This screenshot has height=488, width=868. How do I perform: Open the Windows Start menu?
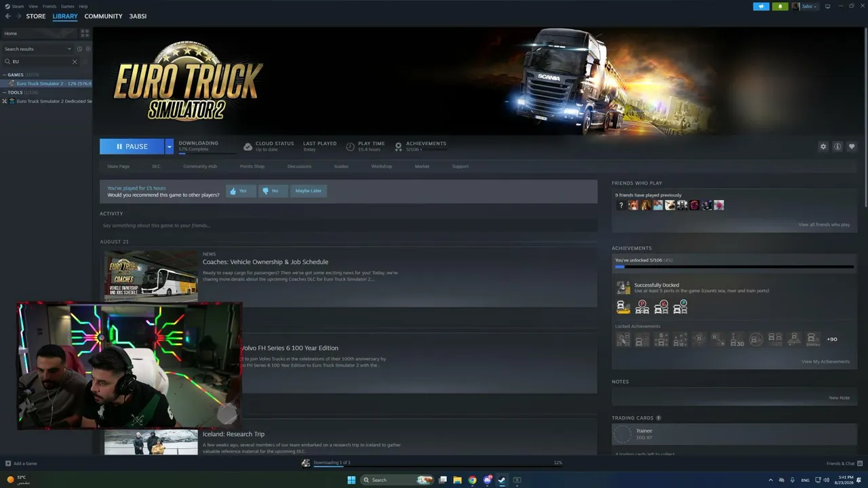click(351, 480)
